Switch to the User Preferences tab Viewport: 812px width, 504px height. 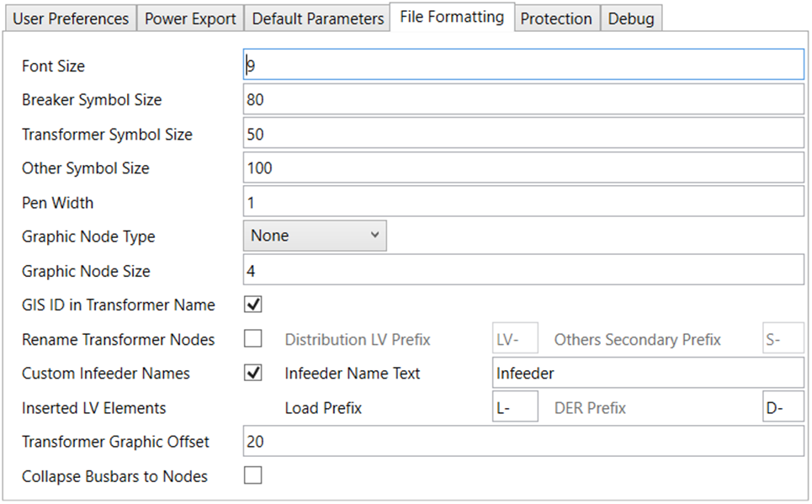coord(70,17)
